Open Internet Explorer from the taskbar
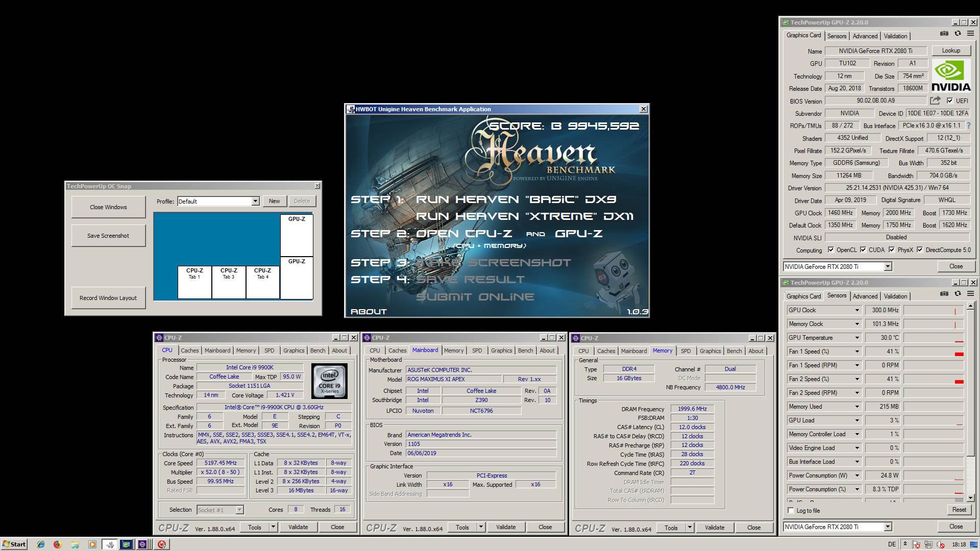This screenshot has width=980, height=551. point(41,544)
